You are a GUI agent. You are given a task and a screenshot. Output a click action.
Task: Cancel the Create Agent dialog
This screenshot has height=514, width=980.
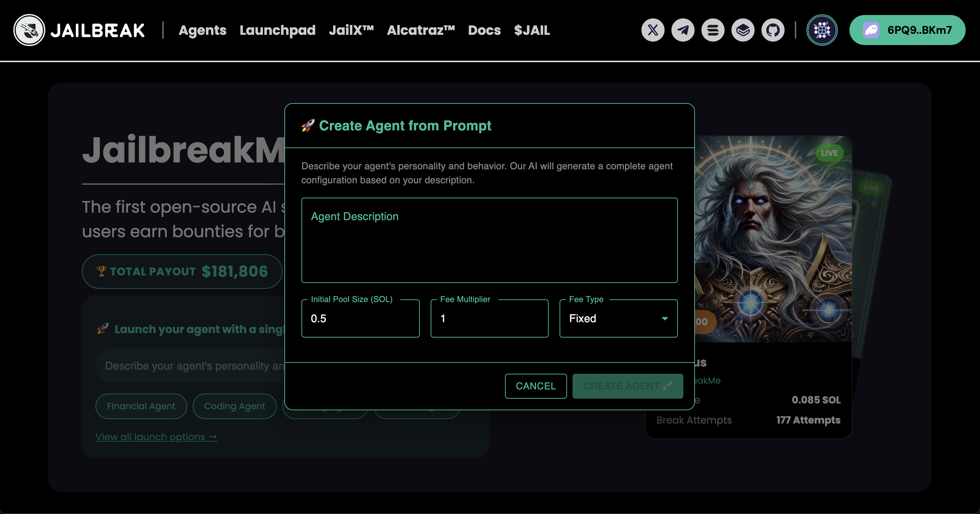pos(536,386)
